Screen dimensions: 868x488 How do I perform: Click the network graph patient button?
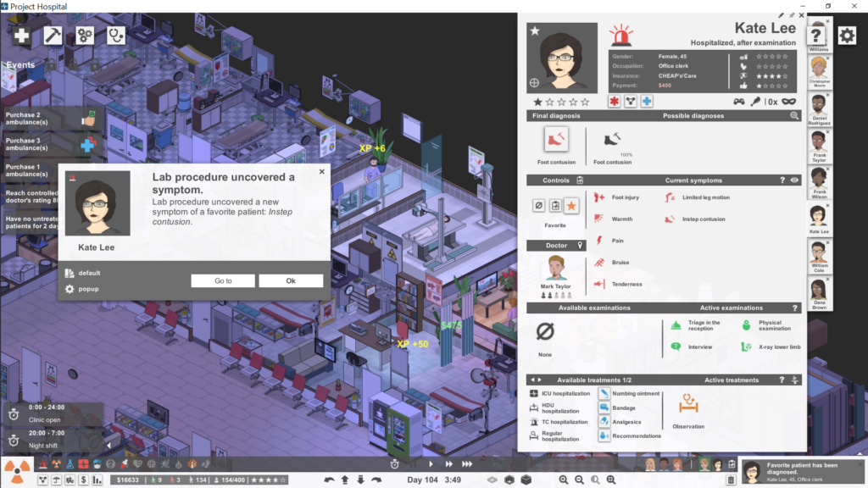pos(631,102)
